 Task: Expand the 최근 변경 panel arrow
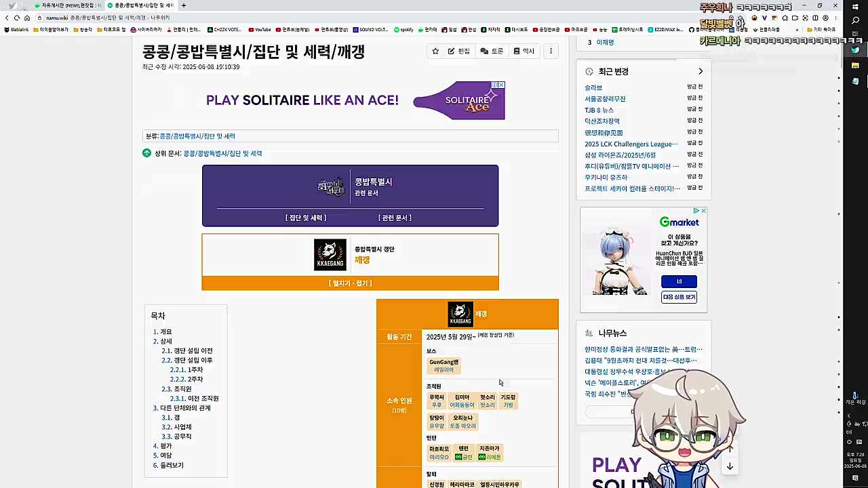point(701,71)
